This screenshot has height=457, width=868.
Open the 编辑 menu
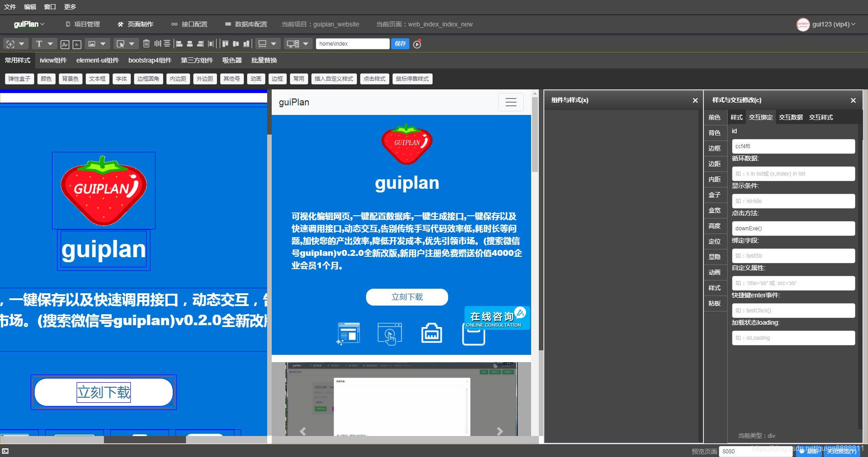point(30,7)
